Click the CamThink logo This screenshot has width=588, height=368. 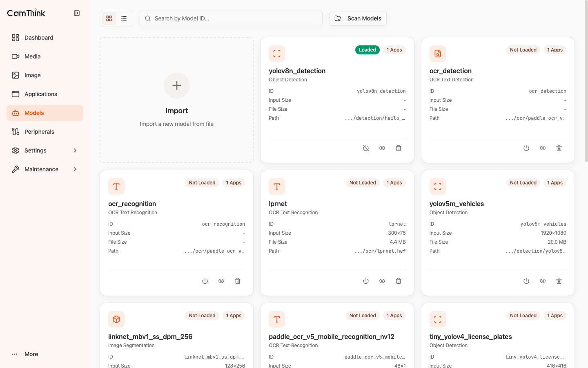27,13
